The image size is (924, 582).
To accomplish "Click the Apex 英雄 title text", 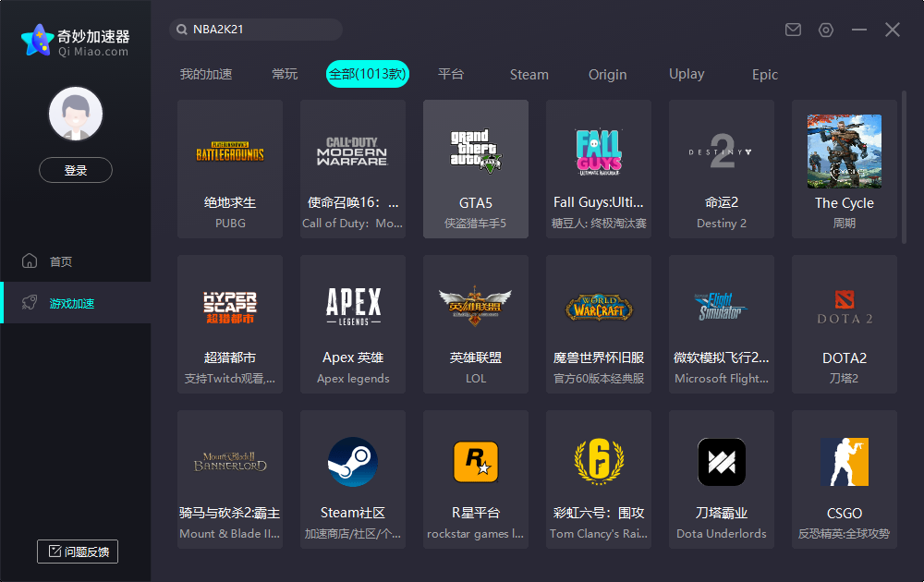I will 353,358.
